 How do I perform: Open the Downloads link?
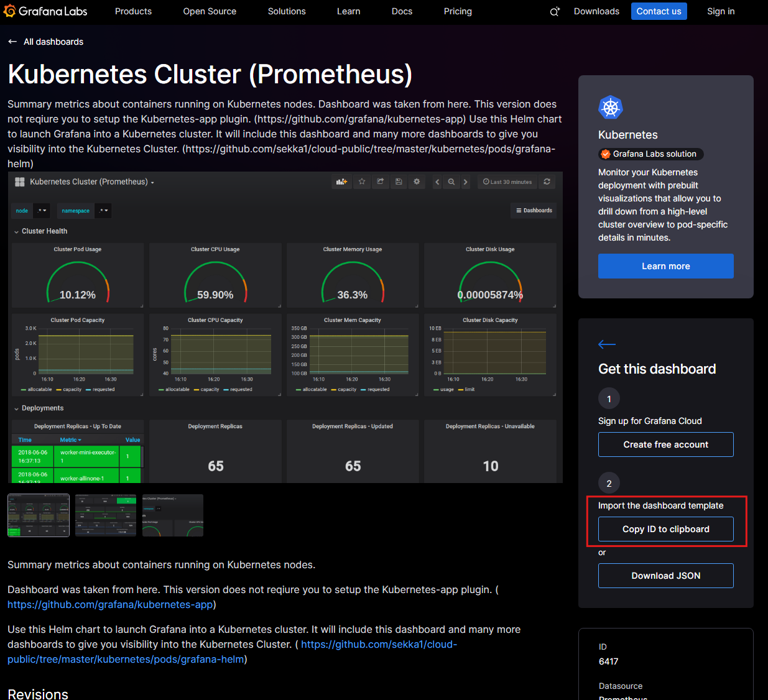(x=596, y=11)
